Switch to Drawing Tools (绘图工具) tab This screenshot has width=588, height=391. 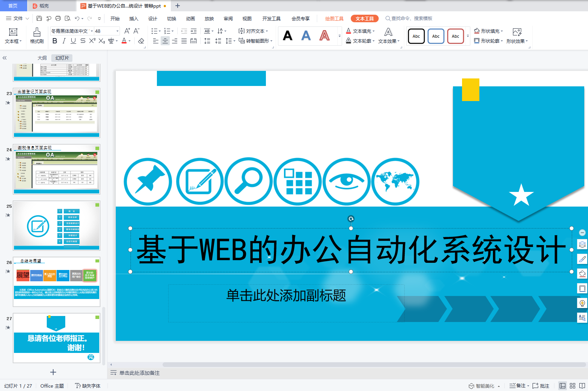pyautogui.click(x=334, y=18)
